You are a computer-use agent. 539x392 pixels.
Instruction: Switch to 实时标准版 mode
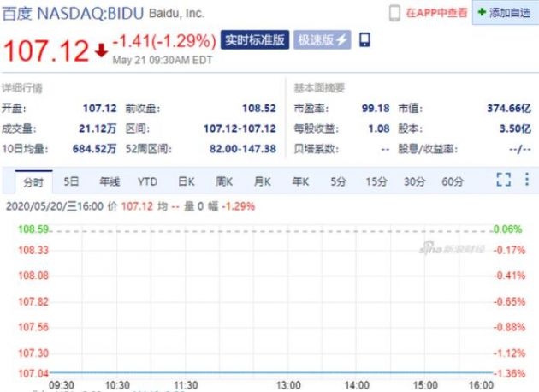(254, 40)
